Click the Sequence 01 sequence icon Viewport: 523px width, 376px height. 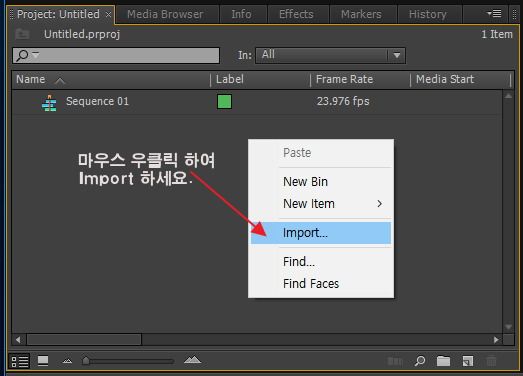49,102
